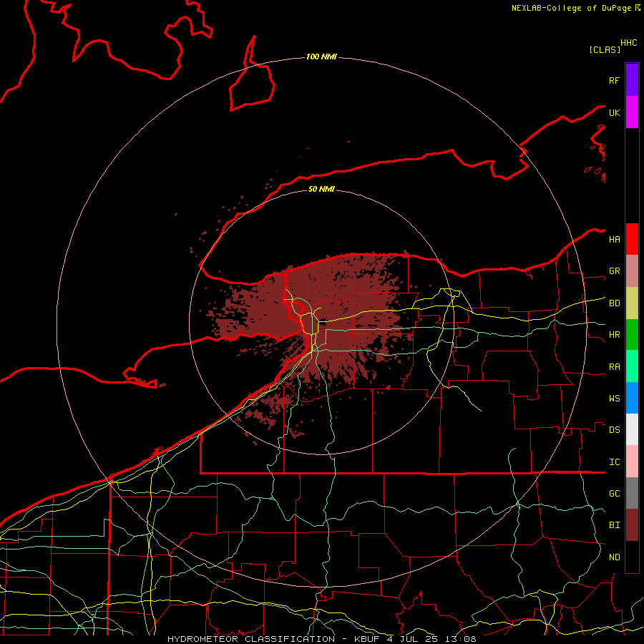644x644 pixels.
Task: Click the RA legend label
Action: point(614,367)
